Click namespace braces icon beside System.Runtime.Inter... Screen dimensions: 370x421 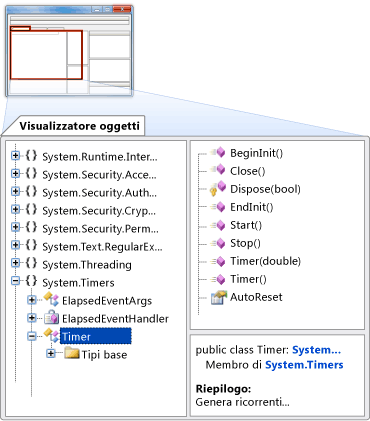(31, 156)
